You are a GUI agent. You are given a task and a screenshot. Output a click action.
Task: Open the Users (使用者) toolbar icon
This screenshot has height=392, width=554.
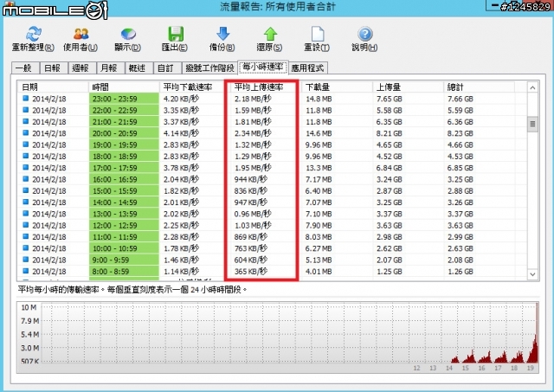pyautogui.click(x=81, y=35)
